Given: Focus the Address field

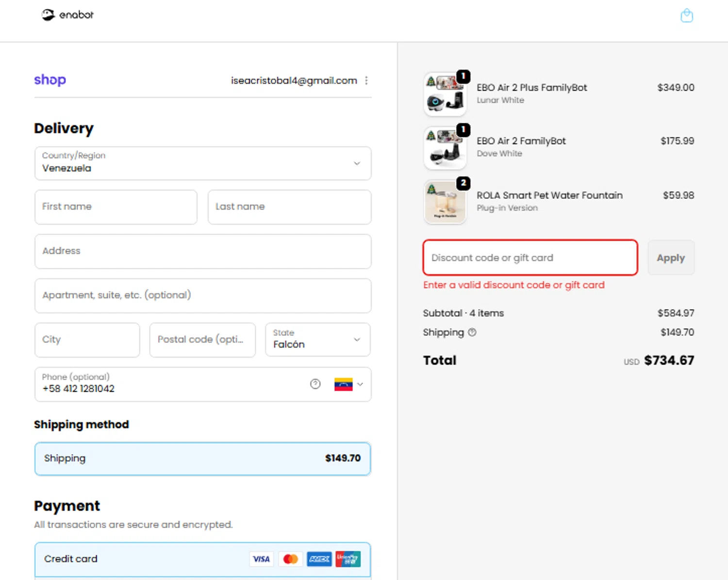Looking at the screenshot, I should [x=203, y=251].
